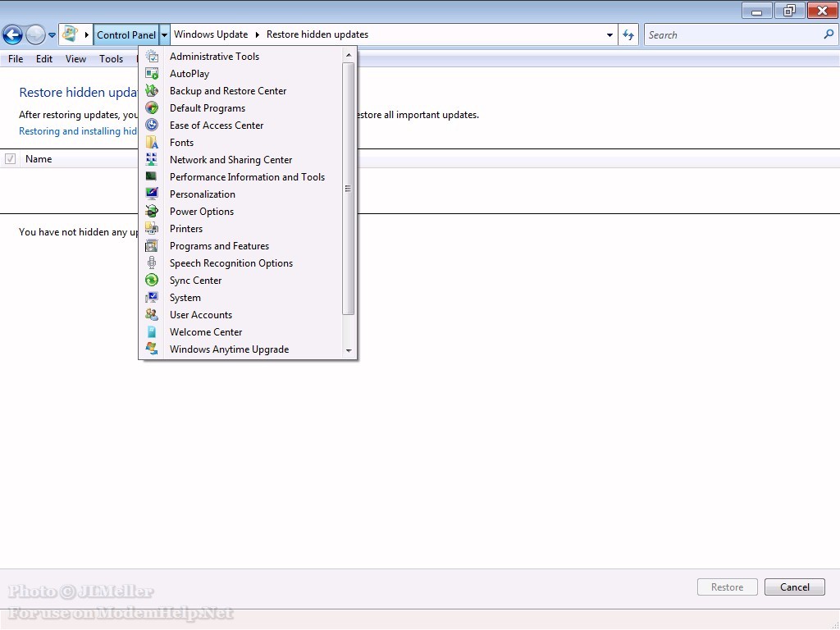Click the Default Programs icon
840x630 pixels.
coord(152,107)
